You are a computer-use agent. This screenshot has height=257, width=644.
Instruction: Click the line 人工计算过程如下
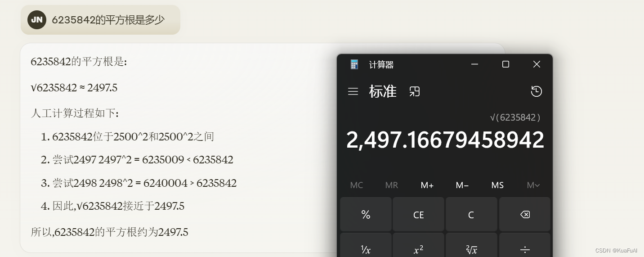point(75,113)
